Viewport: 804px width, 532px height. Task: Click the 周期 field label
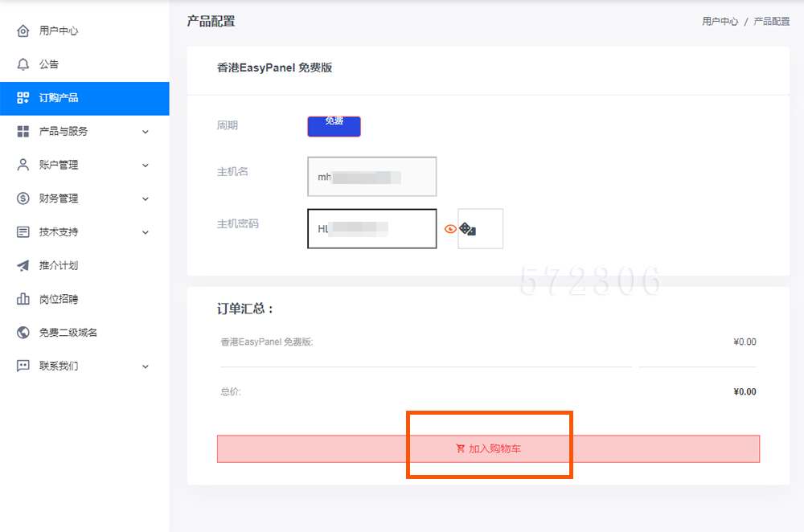pos(228,125)
